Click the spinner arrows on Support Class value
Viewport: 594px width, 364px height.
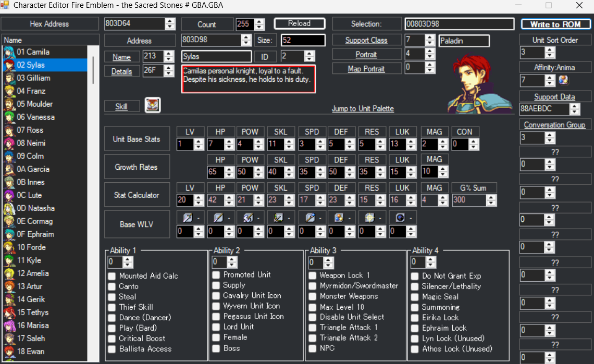tap(430, 40)
